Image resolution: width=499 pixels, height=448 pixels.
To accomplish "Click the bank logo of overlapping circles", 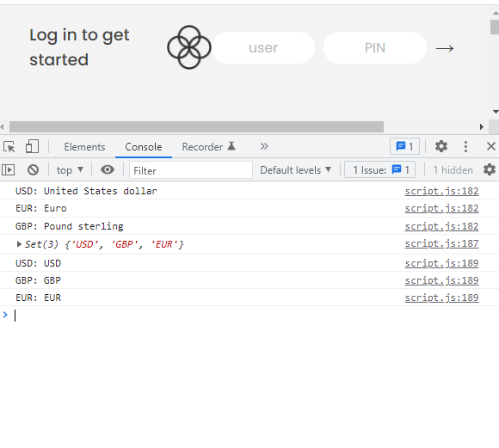I will 189,47.
